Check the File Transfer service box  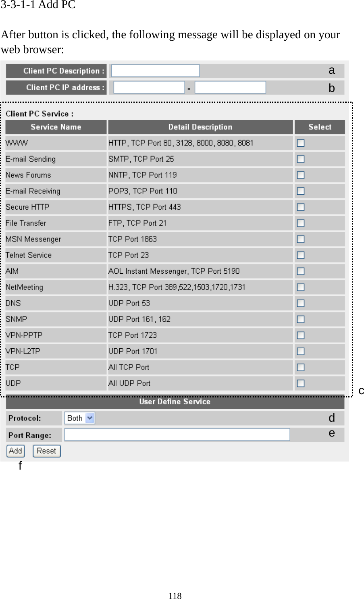pyautogui.click(x=301, y=223)
